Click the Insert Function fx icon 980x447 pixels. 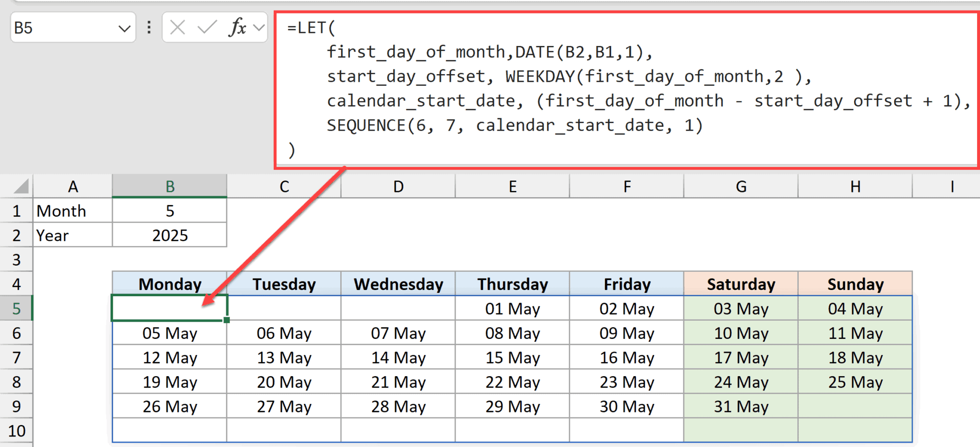click(237, 28)
